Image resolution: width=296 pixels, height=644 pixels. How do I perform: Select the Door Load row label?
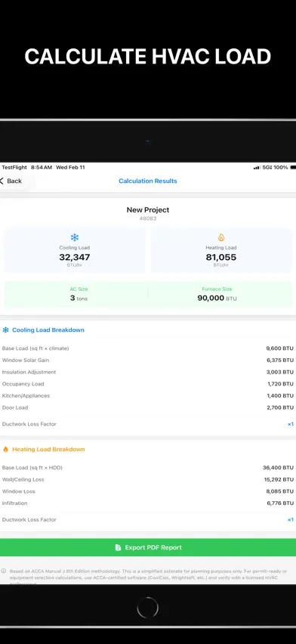point(15,408)
